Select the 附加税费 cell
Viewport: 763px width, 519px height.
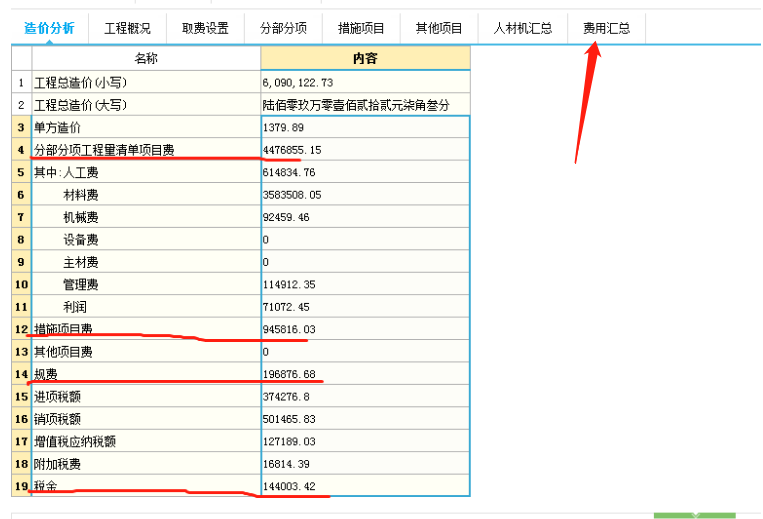[x=146, y=464]
